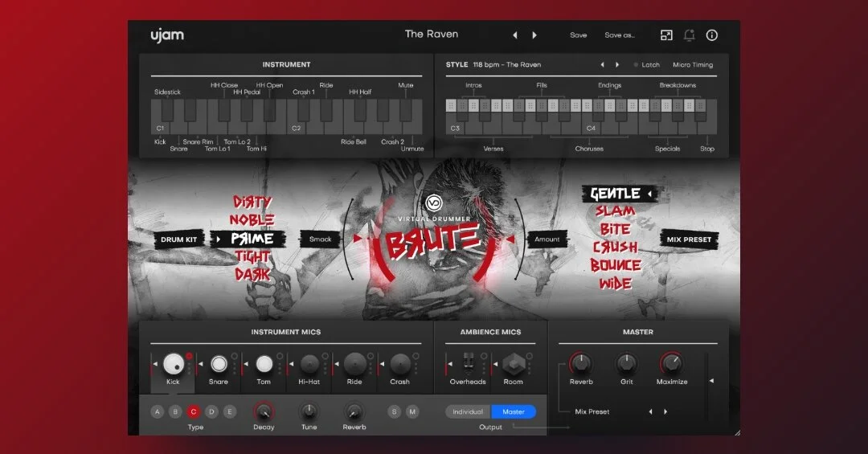
Task: Click the ujam logo
Action: pos(167,35)
